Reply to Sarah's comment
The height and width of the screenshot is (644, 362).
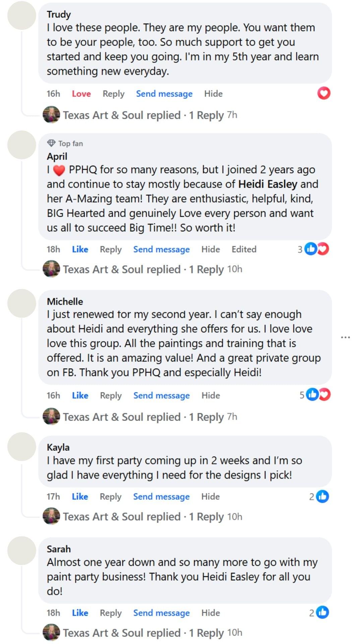[111, 613]
